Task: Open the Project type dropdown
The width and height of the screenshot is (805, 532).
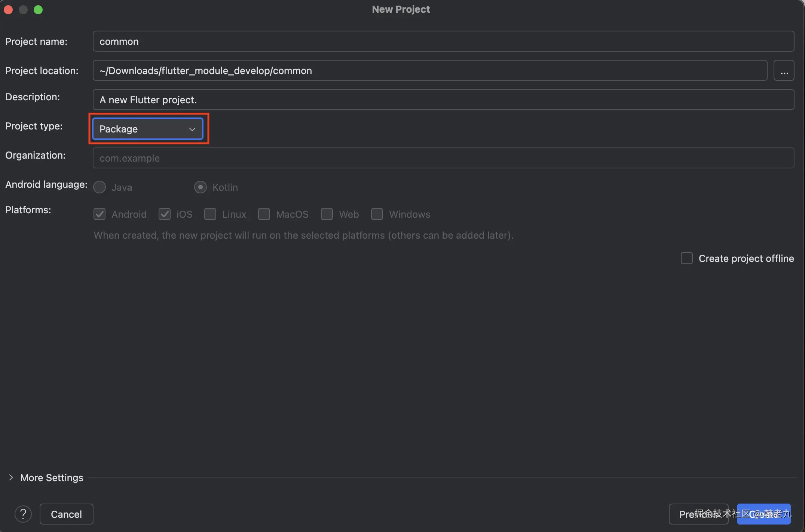Action: pos(148,129)
